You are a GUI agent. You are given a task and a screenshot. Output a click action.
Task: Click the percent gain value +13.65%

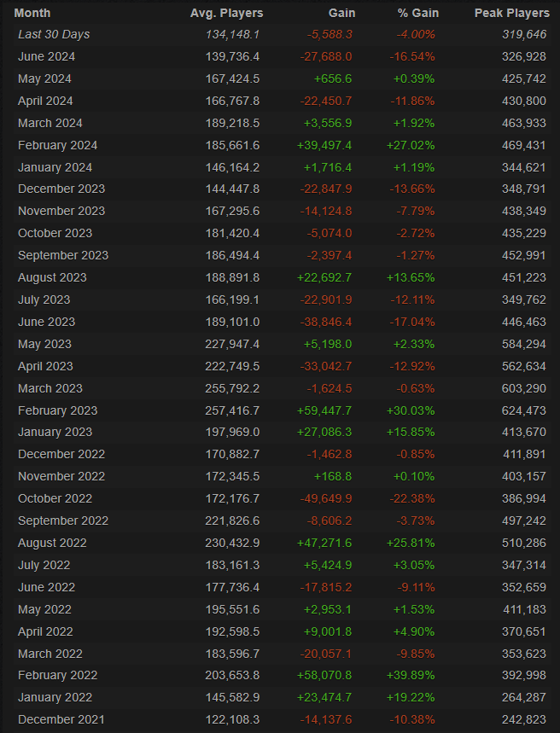[411, 277]
